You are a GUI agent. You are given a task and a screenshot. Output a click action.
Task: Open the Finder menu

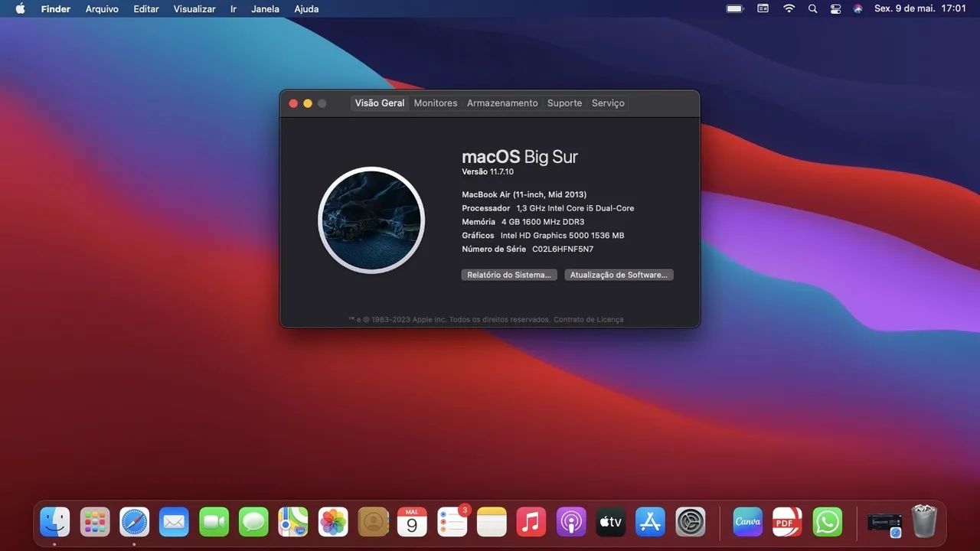point(56,8)
